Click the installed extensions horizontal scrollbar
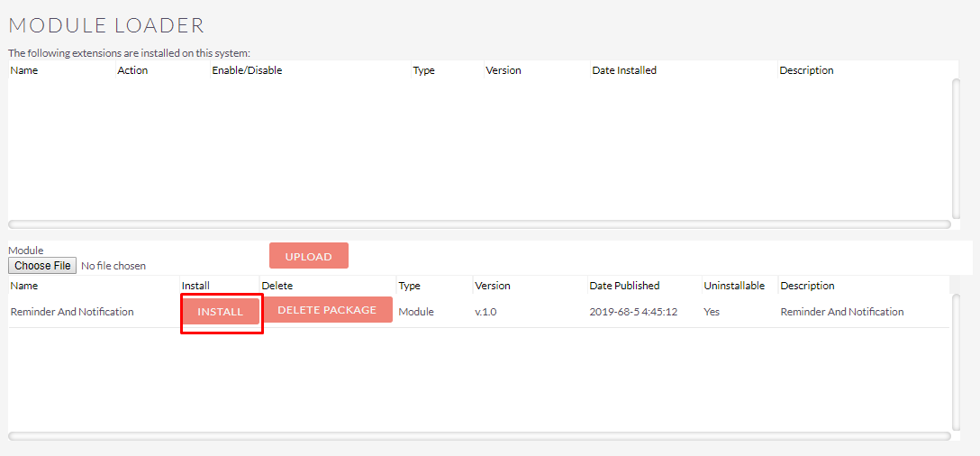 [479, 223]
